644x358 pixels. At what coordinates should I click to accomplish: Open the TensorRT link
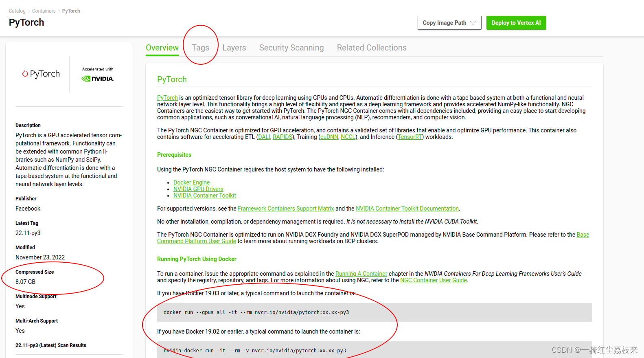coord(410,137)
